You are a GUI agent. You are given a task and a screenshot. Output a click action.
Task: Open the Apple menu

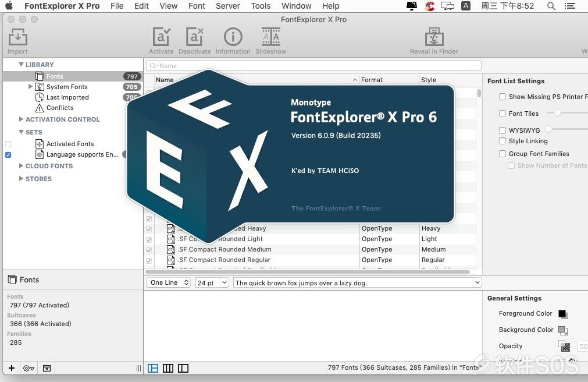(x=9, y=6)
